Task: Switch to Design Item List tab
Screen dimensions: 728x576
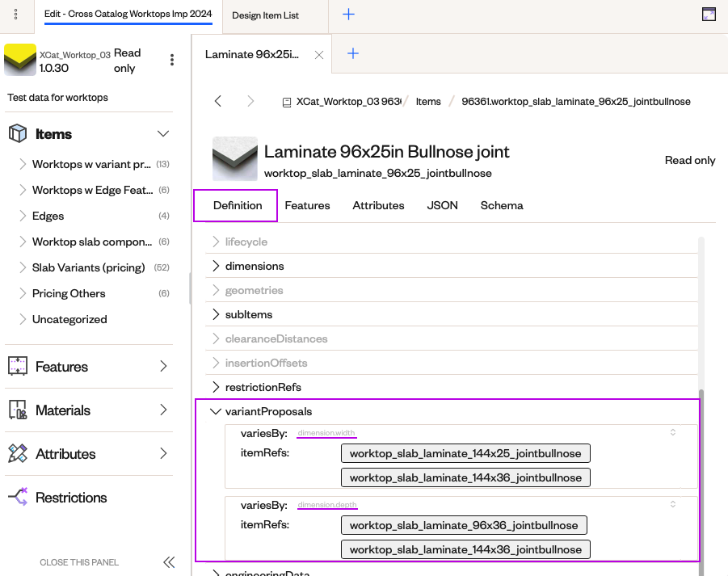Action: point(265,15)
